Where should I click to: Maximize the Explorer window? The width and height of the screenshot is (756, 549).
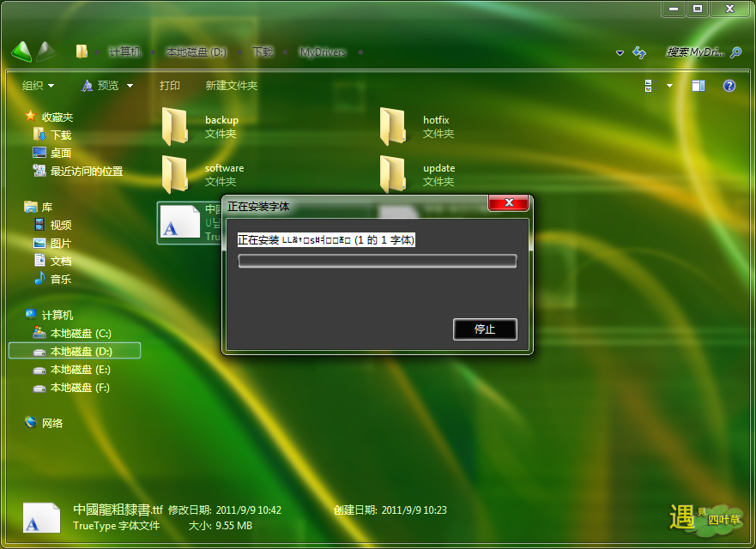tap(698, 9)
